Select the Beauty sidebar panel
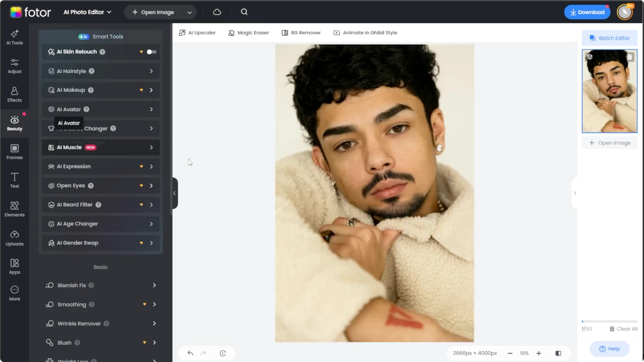The width and height of the screenshot is (644, 362). [x=15, y=124]
